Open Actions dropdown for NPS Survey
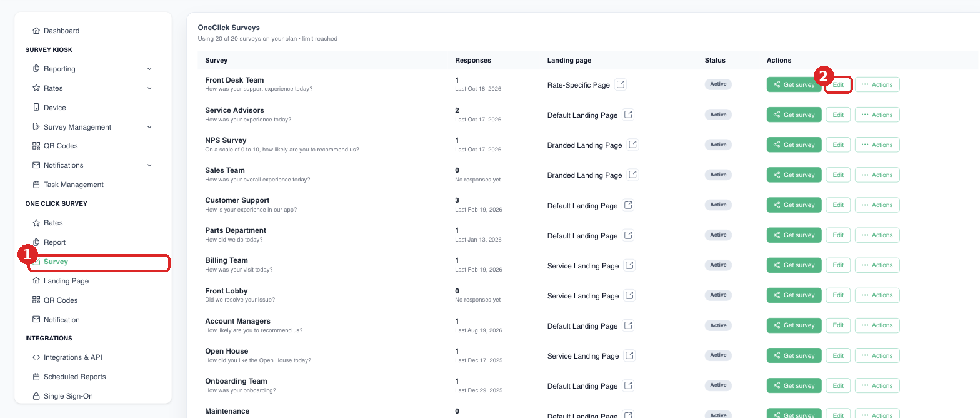 (877, 145)
